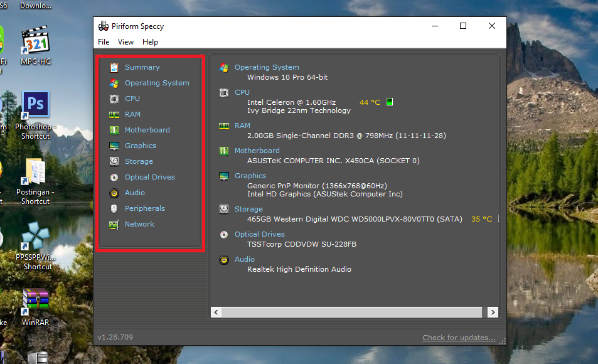Click the 35 °C storage temperature value
Viewport: 598px width, 364px height.
pyautogui.click(x=482, y=219)
